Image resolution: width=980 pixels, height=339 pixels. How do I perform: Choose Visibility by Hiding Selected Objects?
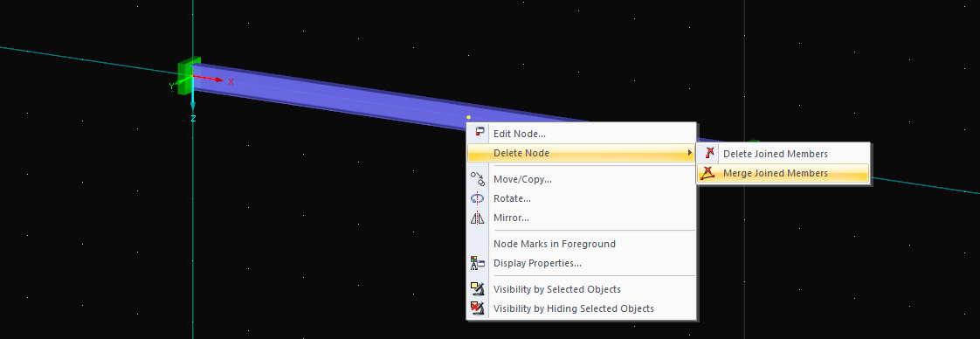(582, 308)
